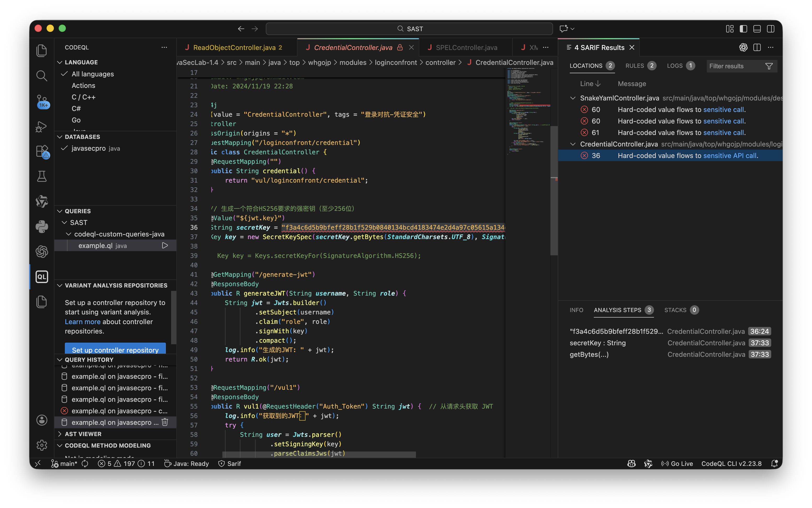Screen dimensions: 812x508
Task: Delete the selected query history item
Action: (165, 422)
